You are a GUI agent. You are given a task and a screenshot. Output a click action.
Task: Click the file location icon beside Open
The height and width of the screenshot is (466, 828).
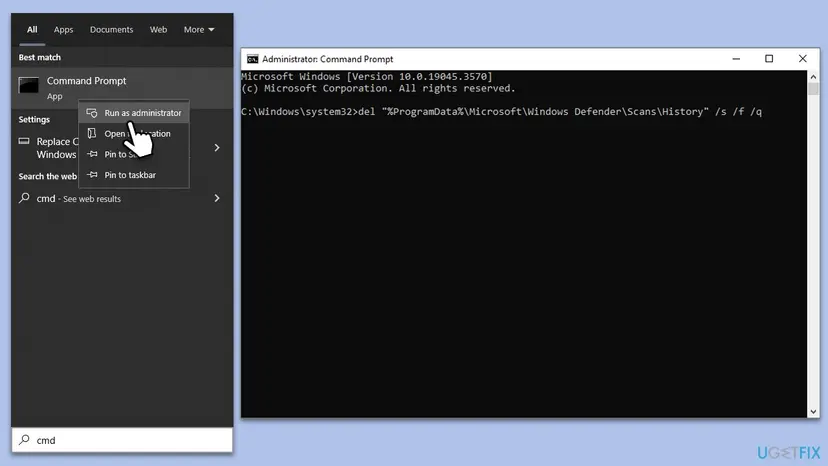click(x=92, y=134)
